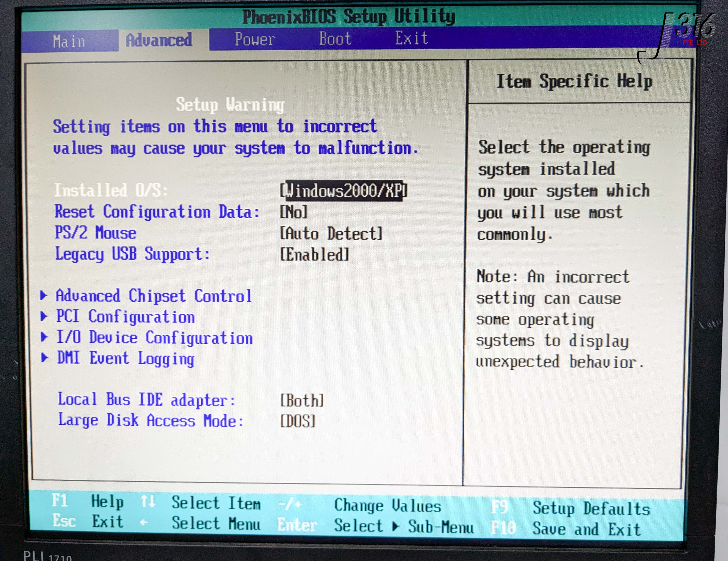Click the F9 Setup Defaults hint
728x561 pixels.
(x=570, y=508)
